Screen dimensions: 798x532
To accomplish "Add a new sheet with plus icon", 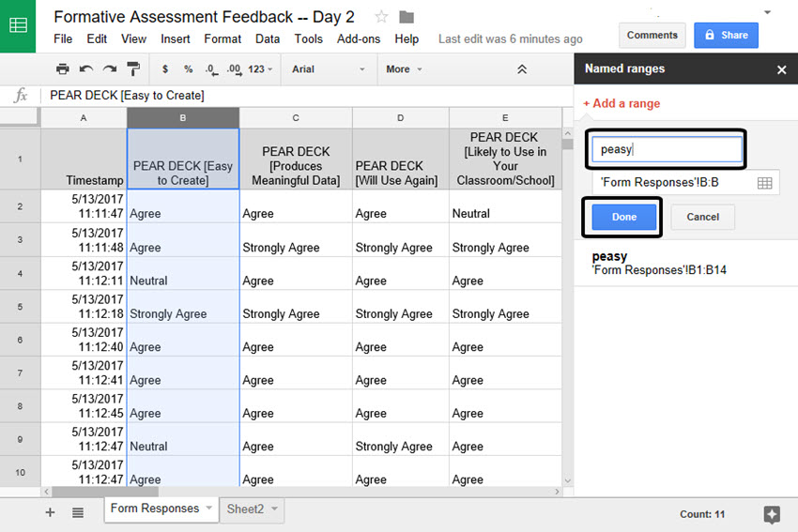I will (x=50, y=512).
